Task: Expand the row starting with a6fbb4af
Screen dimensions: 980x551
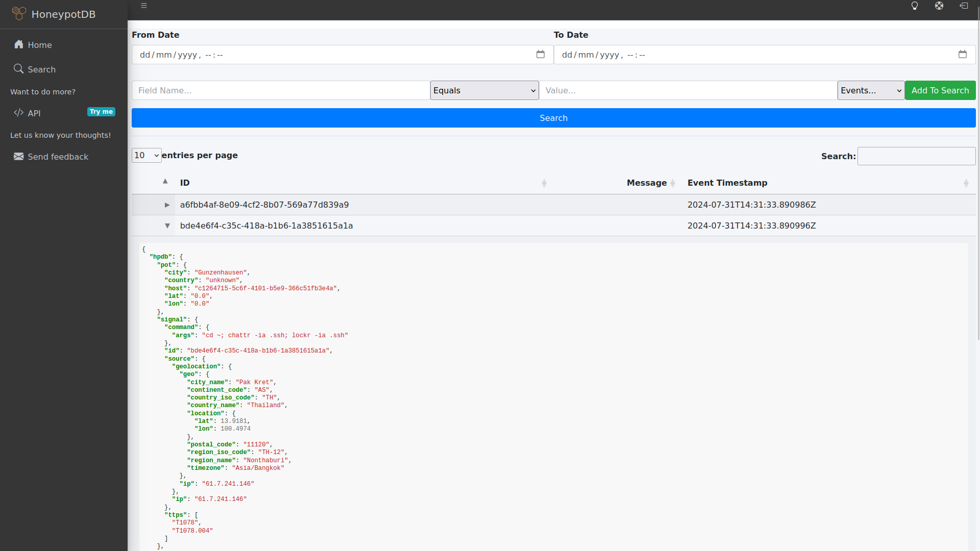Action: (167, 205)
